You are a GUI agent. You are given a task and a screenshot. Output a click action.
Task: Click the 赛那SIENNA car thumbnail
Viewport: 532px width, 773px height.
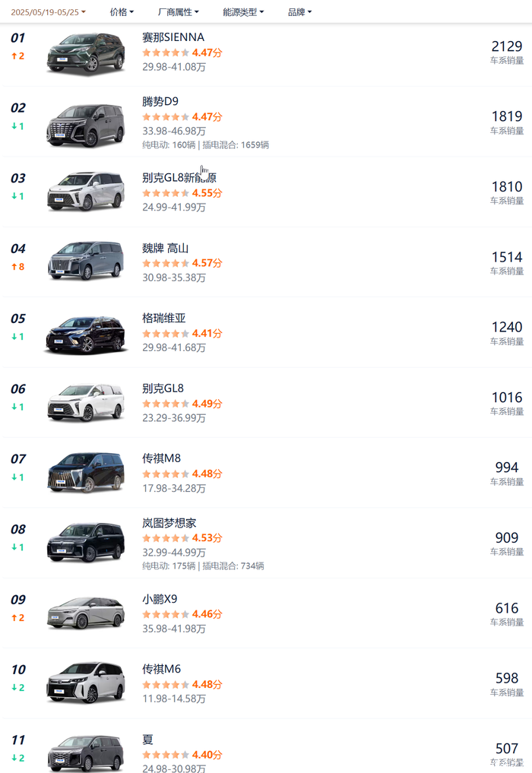coord(85,52)
